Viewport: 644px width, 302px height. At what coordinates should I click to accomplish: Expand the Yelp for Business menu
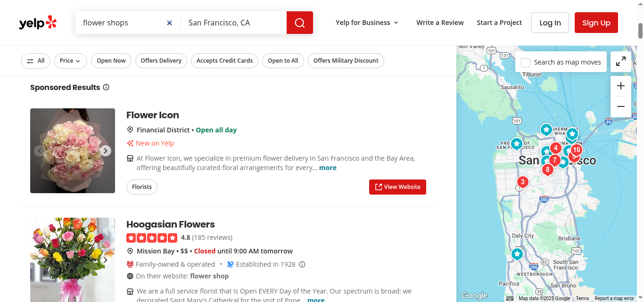click(367, 23)
